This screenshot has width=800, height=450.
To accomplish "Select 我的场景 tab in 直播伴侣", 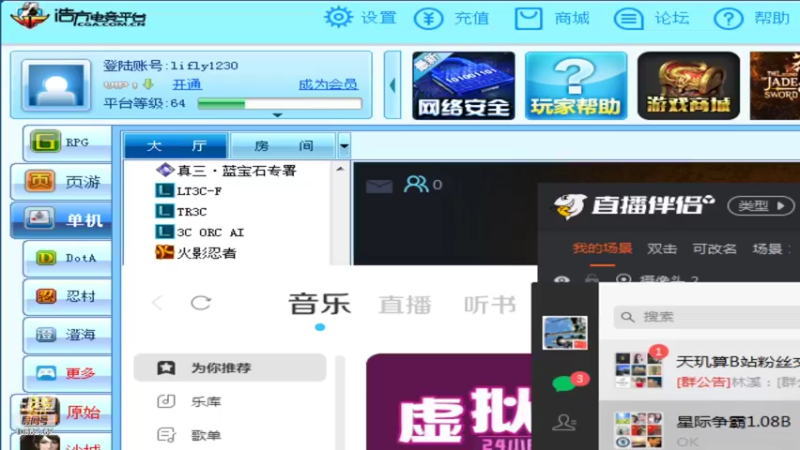I will (x=602, y=248).
